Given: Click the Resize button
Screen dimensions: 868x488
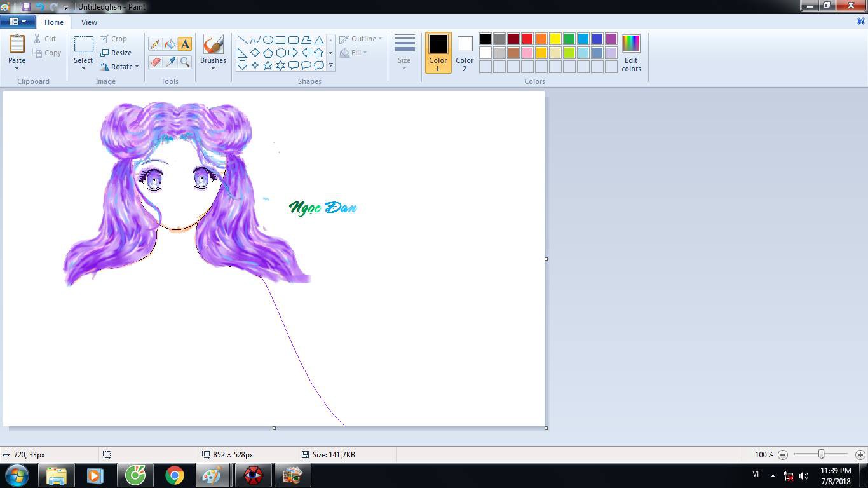Looking at the screenshot, I should point(116,53).
